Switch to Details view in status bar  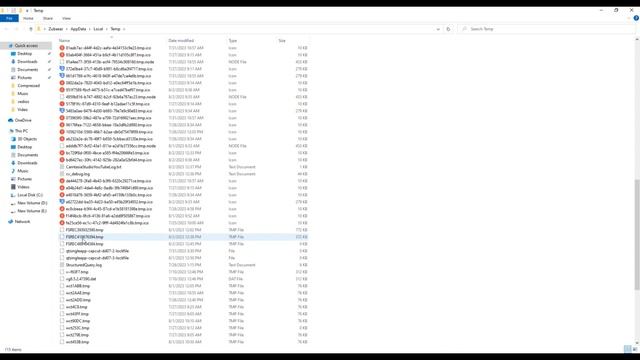click(x=627, y=349)
